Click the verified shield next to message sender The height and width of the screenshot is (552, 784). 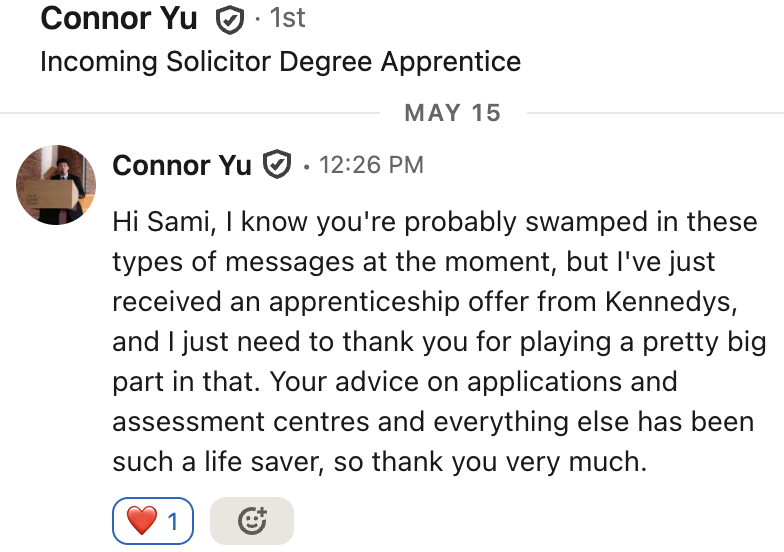[276, 165]
